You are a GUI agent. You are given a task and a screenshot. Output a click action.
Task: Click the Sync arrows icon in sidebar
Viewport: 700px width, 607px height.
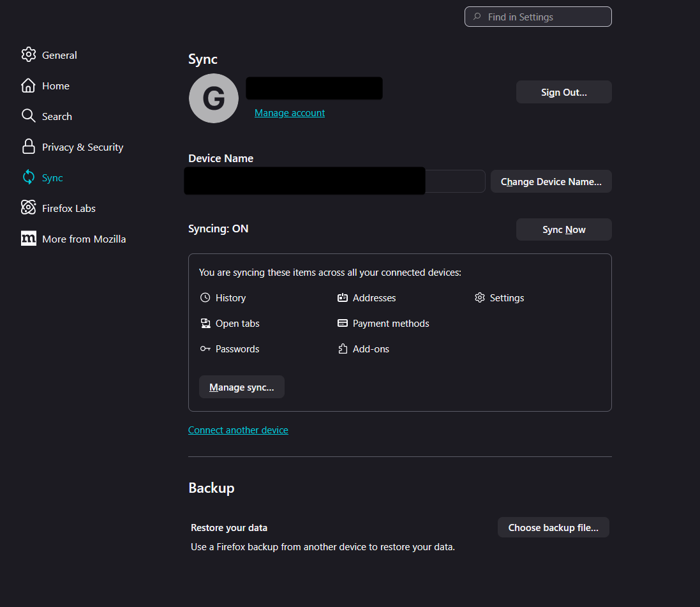[x=28, y=177]
